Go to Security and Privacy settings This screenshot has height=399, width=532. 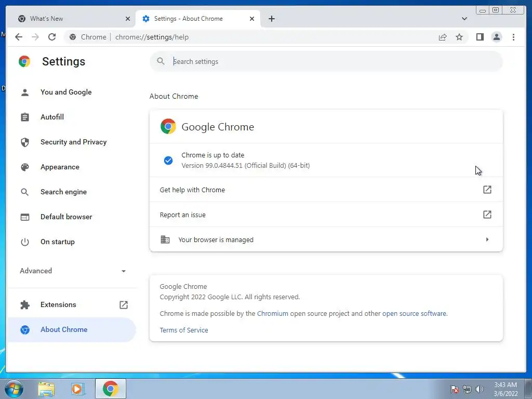tap(73, 142)
